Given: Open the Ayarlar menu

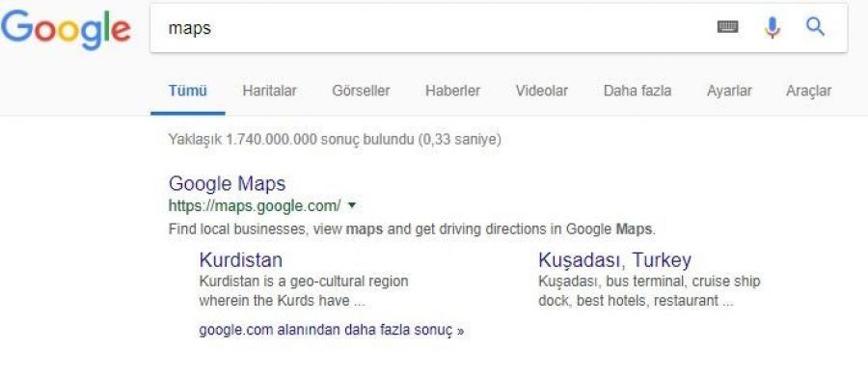Looking at the screenshot, I should click(729, 91).
